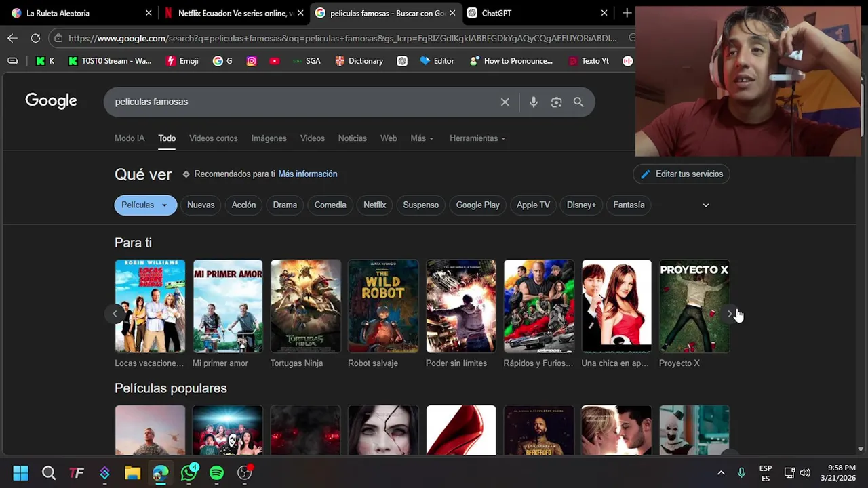Open the Locas vacaciones movie poster
This screenshot has height=488, width=868.
(150, 306)
